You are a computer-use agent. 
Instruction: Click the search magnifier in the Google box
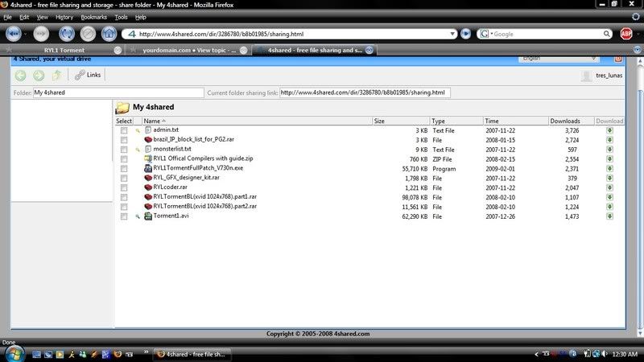[x=607, y=34]
